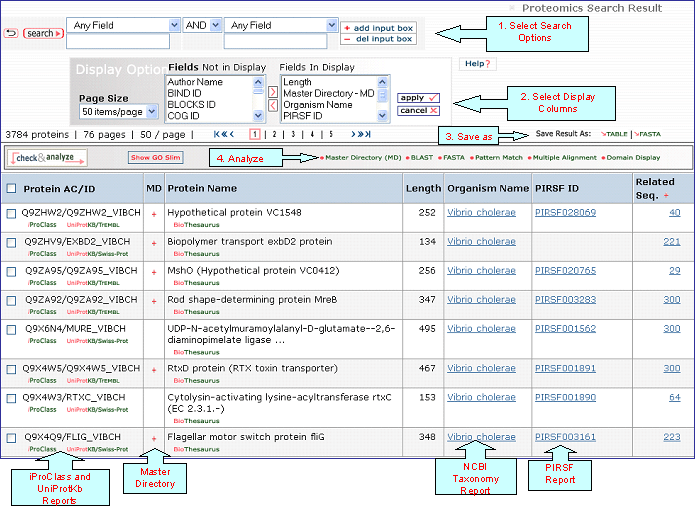Click the Show GO Slim button
Image resolution: width=696 pixels, height=506 pixels.
pyautogui.click(x=155, y=157)
